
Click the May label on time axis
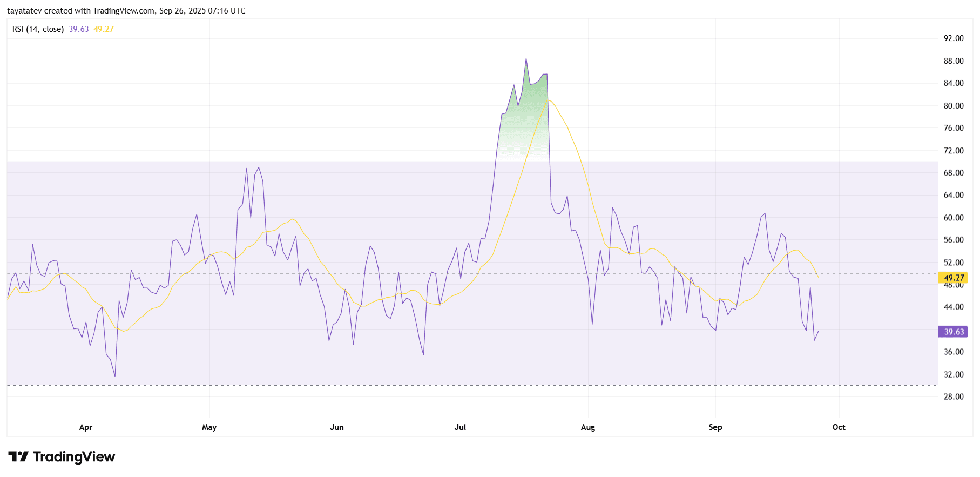click(x=209, y=427)
